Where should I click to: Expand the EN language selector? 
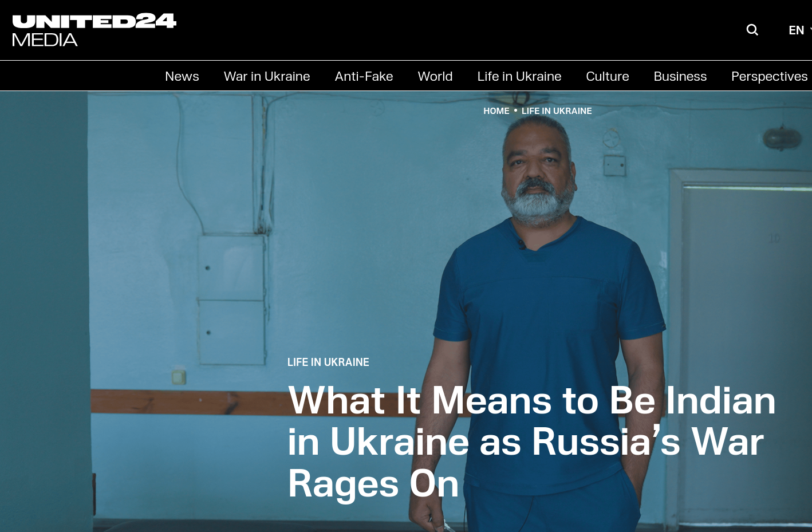799,30
